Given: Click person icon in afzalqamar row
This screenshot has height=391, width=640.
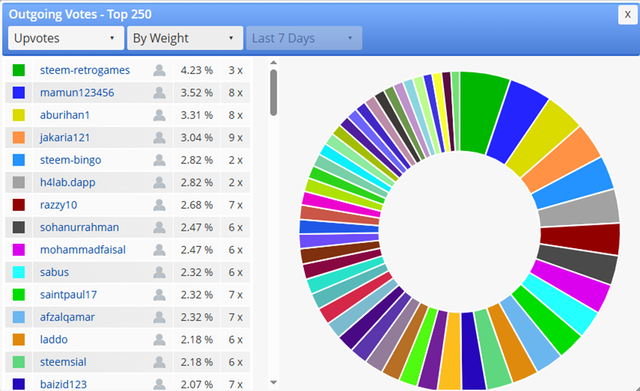Looking at the screenshot, I should coord(159,317).
